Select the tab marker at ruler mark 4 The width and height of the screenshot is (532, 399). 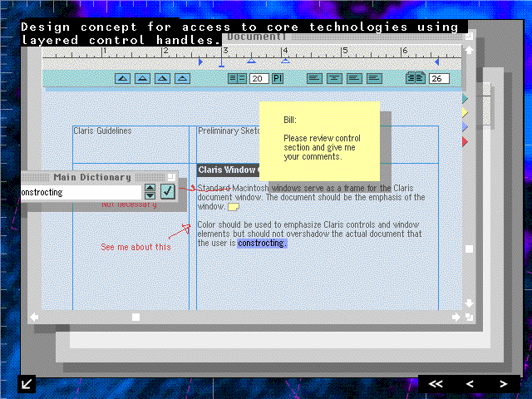click(286, 61)
